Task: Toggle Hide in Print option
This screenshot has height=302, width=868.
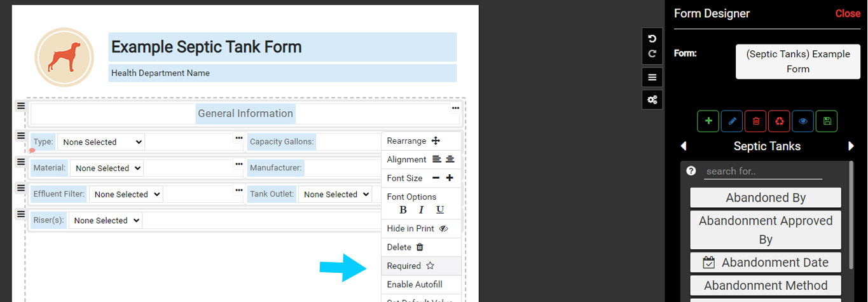Action: point(421,228)
